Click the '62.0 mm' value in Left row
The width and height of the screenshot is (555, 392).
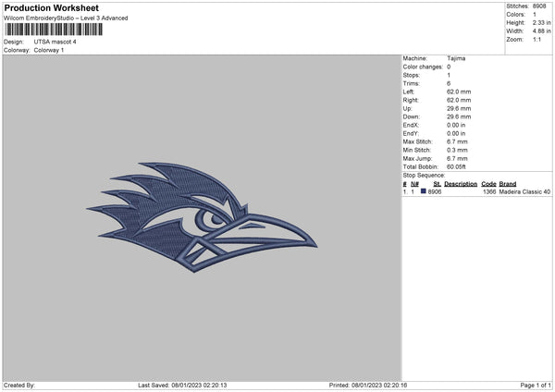[x=459, y=92]
